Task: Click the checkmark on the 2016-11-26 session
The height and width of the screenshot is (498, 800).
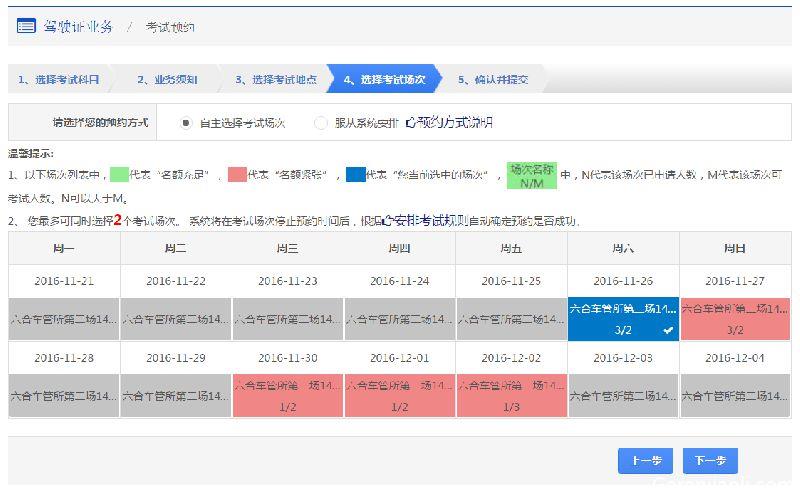Action: [668, 329]
